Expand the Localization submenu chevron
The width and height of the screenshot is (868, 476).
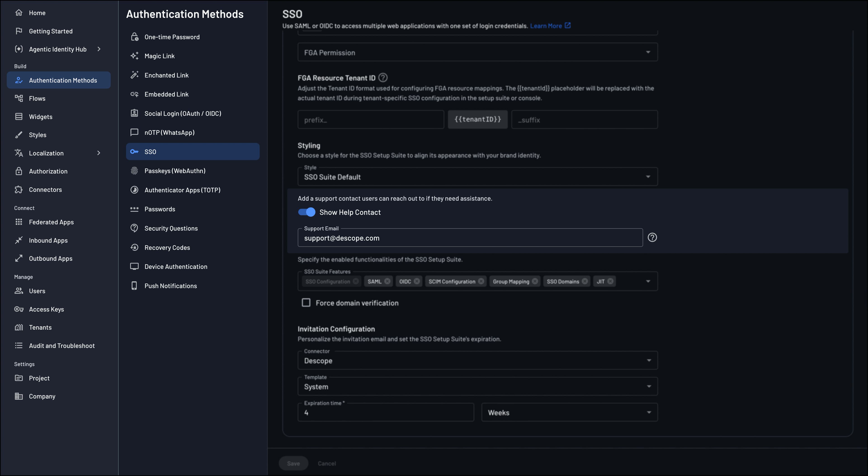99,153
